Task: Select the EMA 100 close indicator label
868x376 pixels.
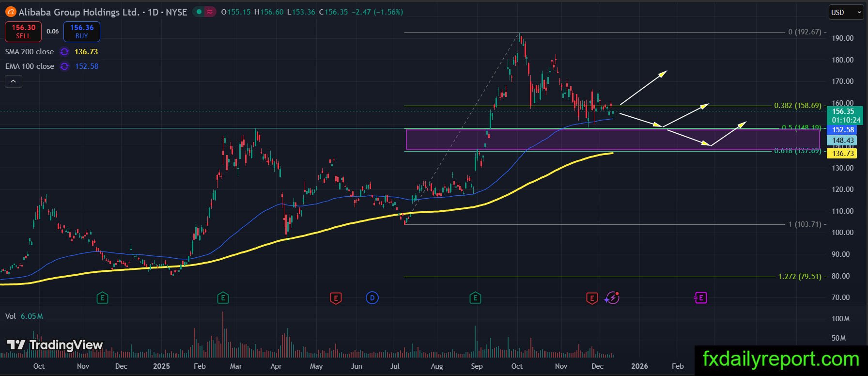Action: pyautogui.click(x=30, y=66)
